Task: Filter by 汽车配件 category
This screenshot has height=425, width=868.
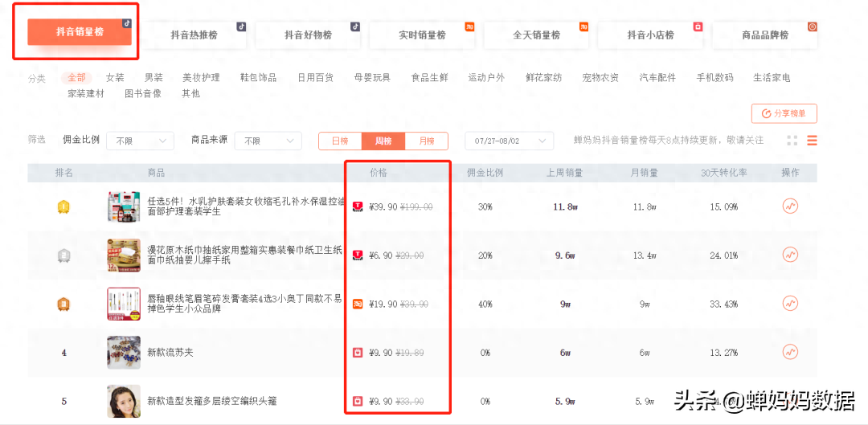Action: click(657, 77)
